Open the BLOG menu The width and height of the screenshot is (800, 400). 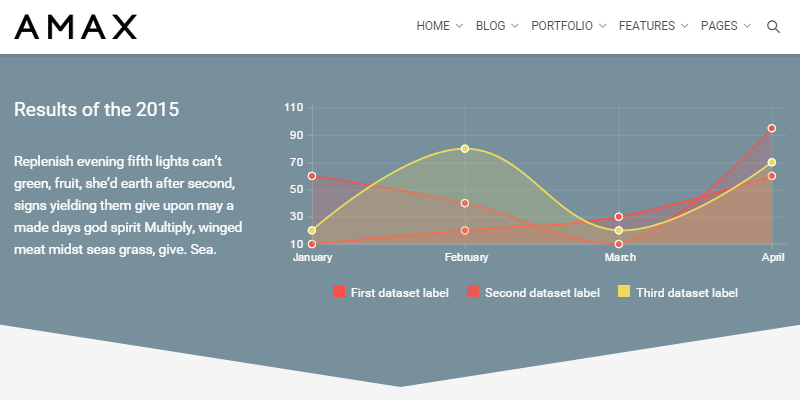point(497,27)
